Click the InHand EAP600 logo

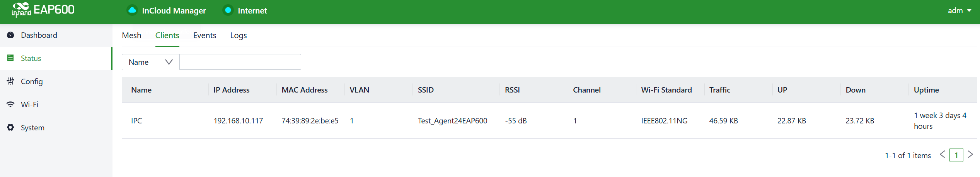point(43,10)
